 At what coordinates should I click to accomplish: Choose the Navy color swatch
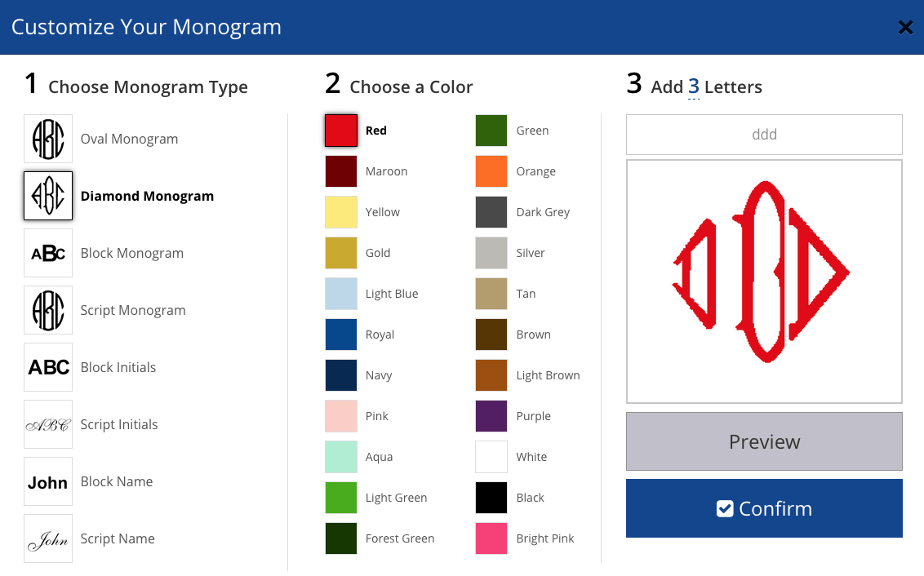click(341, 376)
